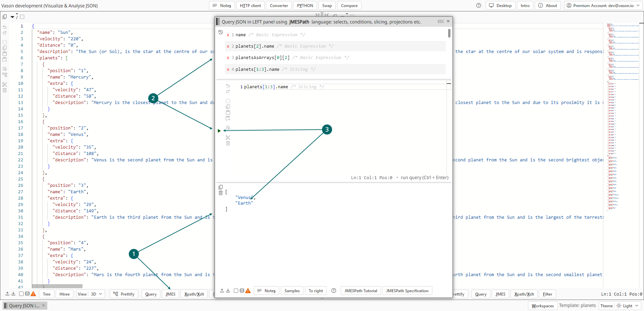Toggle word wrap in the query editor toolbar
644x311 pixels.
pyautogui.click(x=228, y=128)
